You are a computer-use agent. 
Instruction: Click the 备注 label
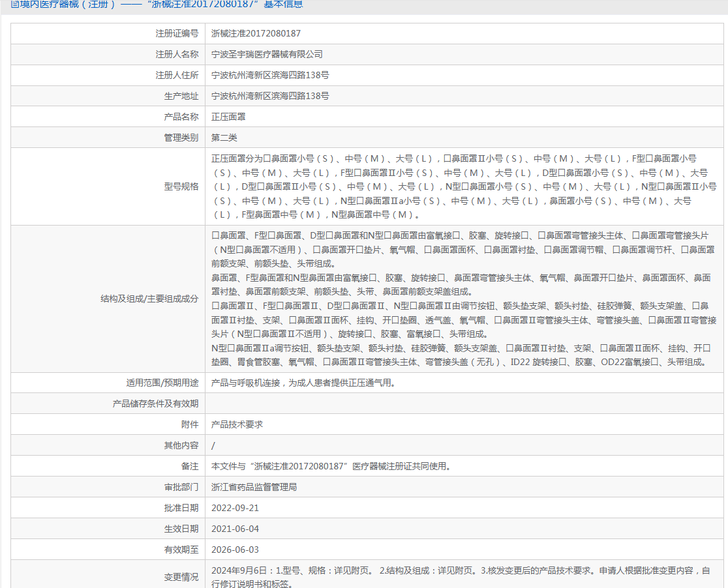pyautogui.click(x=190, y=466)
